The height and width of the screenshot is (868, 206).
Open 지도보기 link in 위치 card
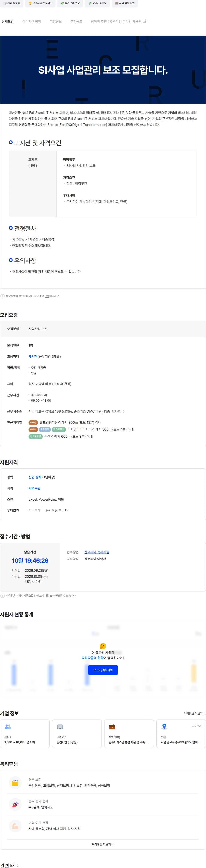click(197, 726)
